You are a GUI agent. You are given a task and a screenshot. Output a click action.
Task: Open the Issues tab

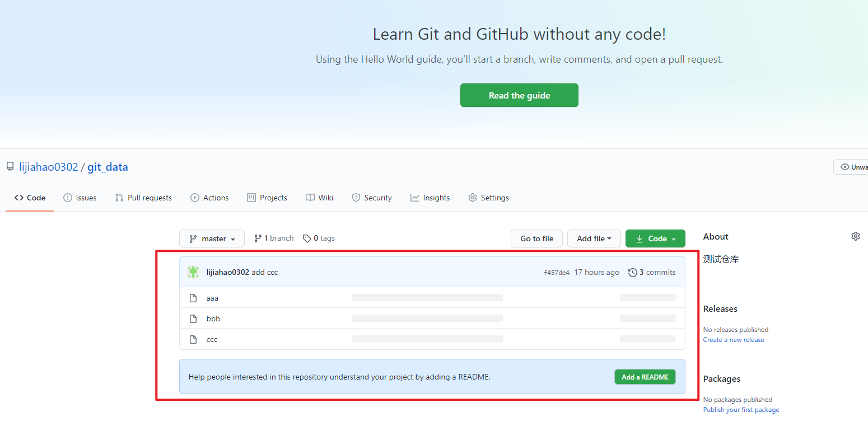coord(80,198)
